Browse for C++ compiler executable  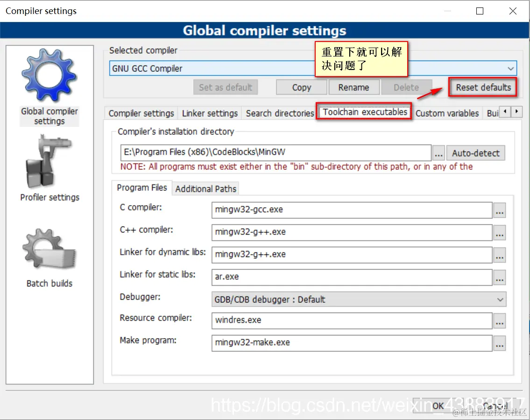click(500, 232)
